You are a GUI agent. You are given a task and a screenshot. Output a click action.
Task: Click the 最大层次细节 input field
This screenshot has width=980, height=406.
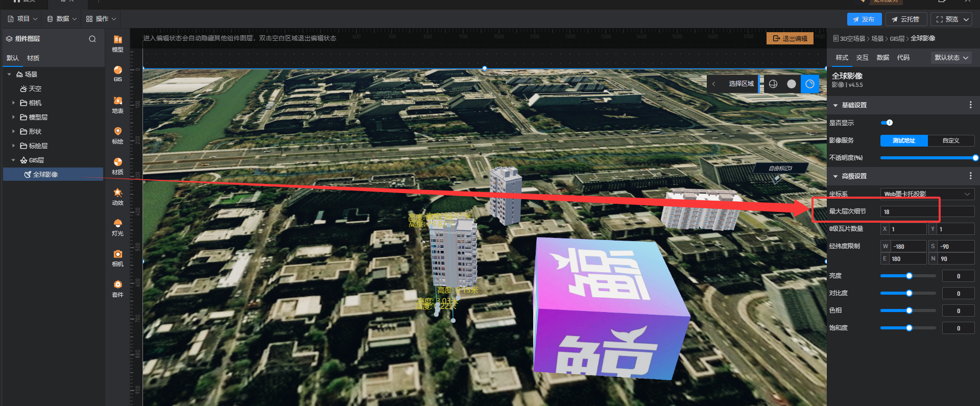pos(927,211)
